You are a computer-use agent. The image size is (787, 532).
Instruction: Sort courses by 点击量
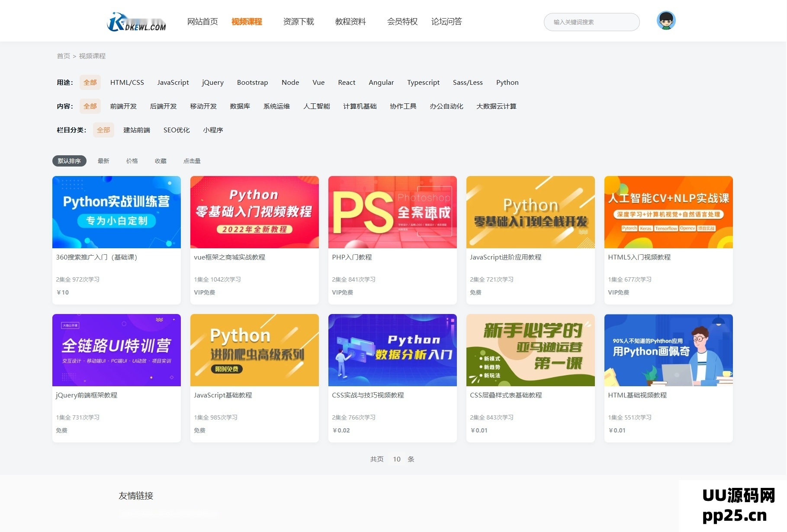192,161
